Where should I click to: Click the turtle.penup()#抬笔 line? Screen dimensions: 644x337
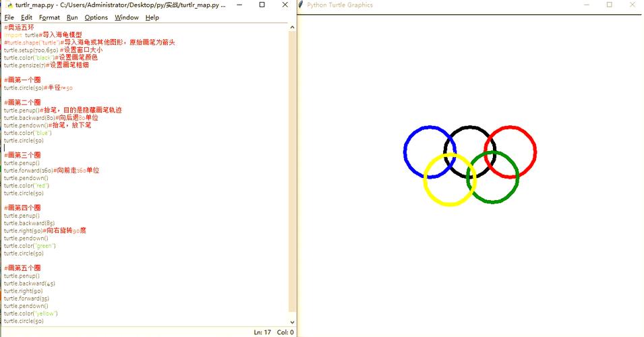point(63,110)
